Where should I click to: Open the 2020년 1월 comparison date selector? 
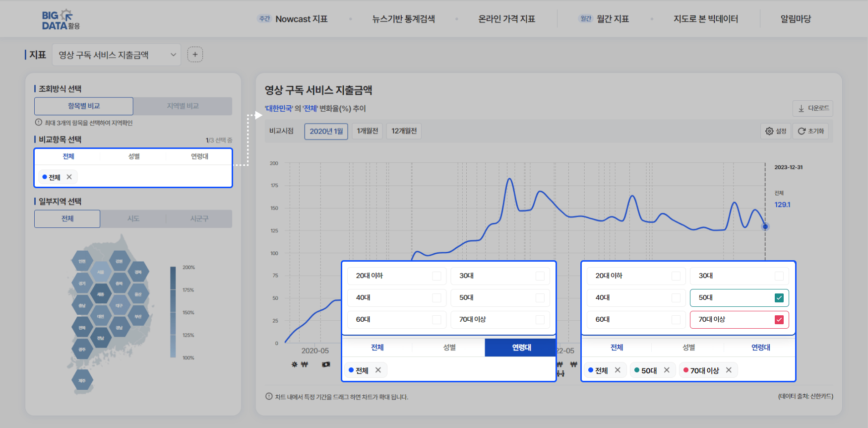click(x=326, y=131)
